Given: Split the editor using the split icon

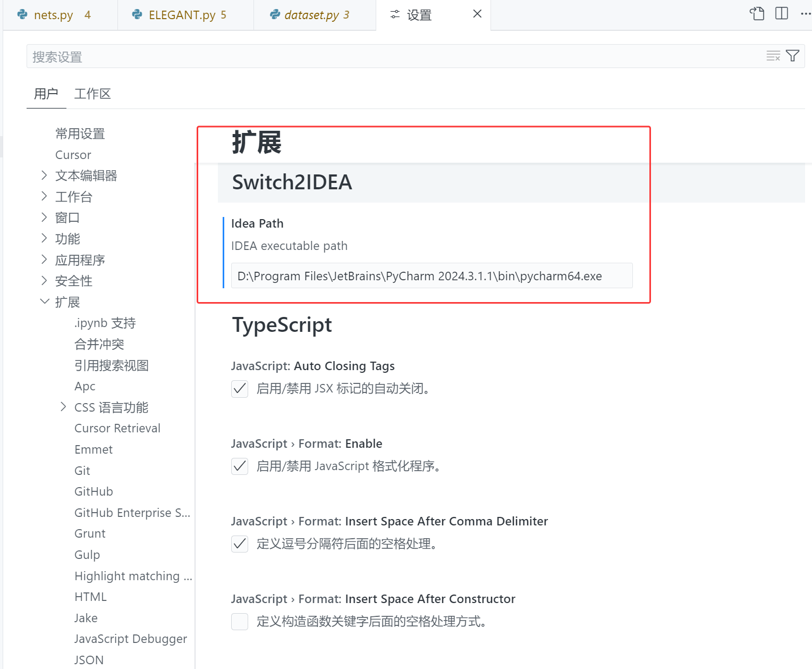Looking at the screenshot, I should 781,13.
